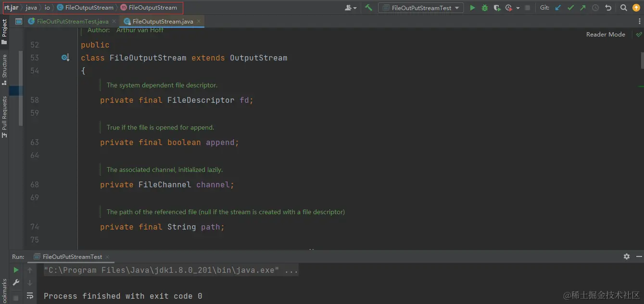
Task: Click the down-arrow stack trace icon
Action: click(x=30, y=282)
